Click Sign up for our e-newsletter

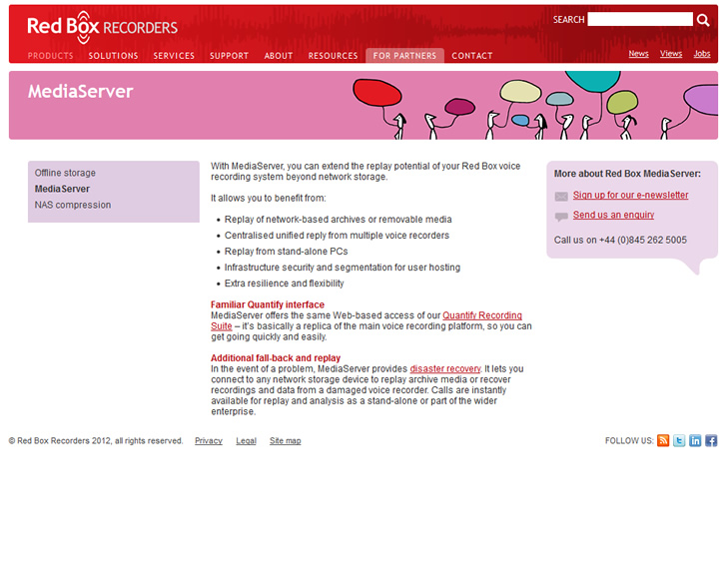(630, 195)
